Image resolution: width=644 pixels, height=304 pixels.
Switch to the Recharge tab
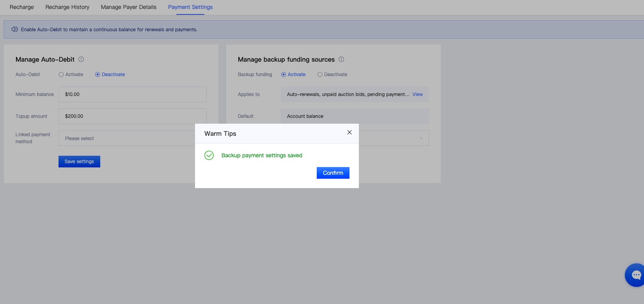pos(22,7)
